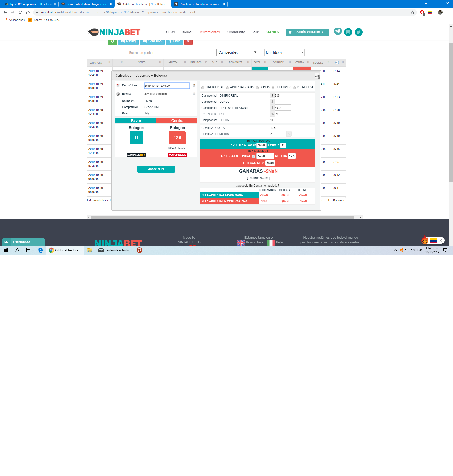Sort by LIQUIDEZ column
The image size is (453, 476).
(x=321, y=62)
